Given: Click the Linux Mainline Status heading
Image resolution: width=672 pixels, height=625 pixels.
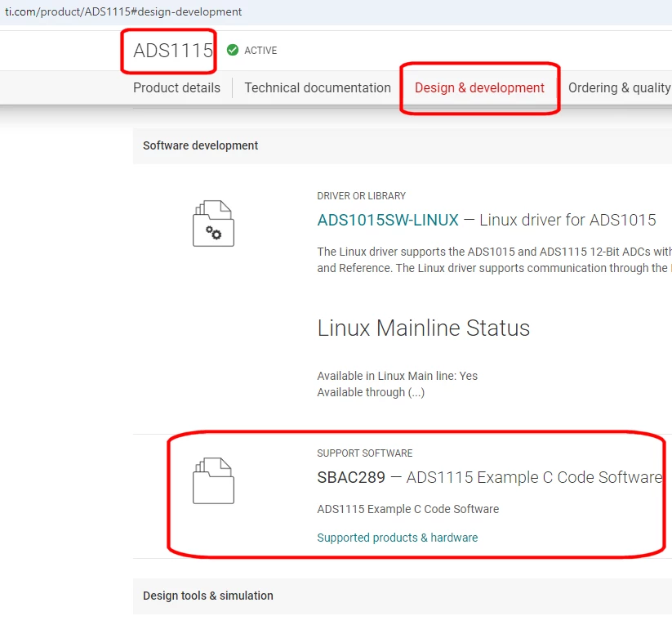Looking at the screenshot, I should tap(424, 328).
